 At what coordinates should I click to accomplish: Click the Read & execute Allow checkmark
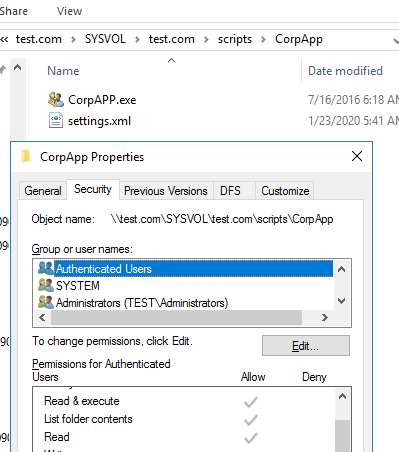point(251,402)
